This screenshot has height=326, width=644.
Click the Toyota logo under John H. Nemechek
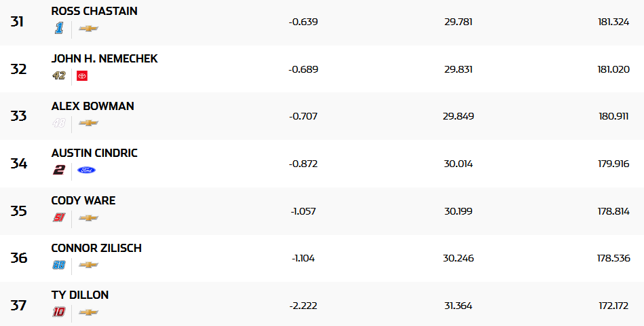click(82, 75)
